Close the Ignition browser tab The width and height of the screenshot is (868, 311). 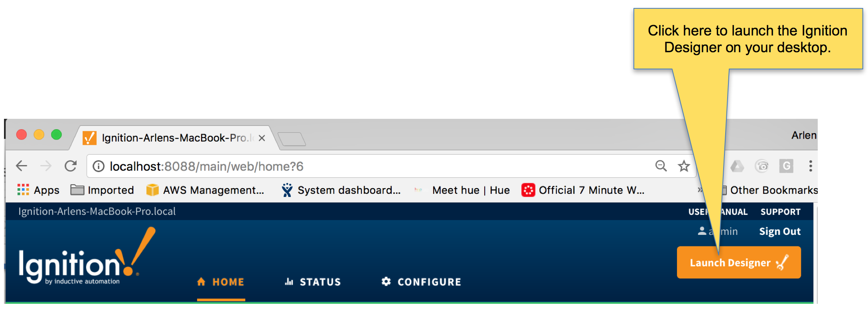262,138
